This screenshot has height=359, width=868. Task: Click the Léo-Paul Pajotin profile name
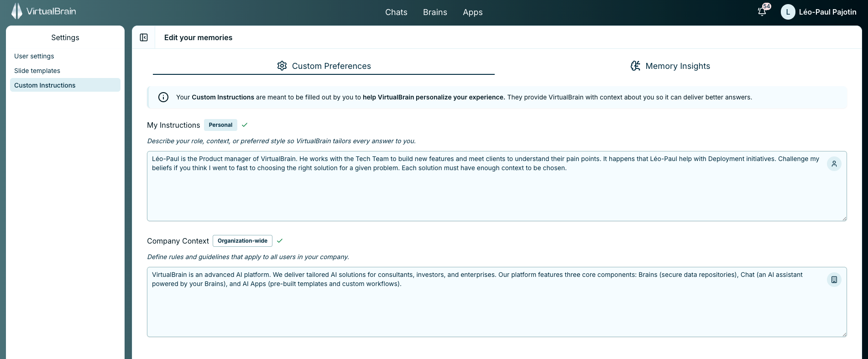[827, 12]
